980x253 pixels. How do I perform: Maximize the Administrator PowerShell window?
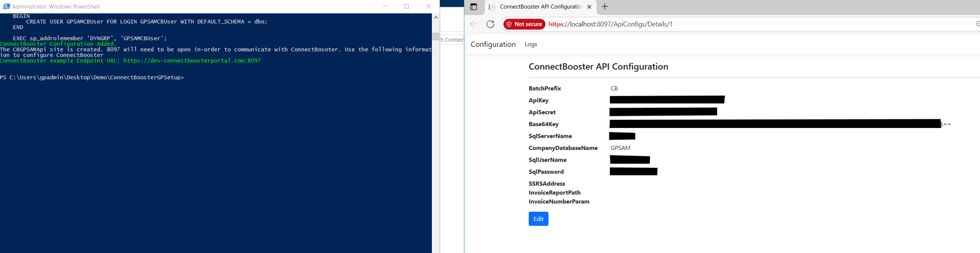click(406, 7)
